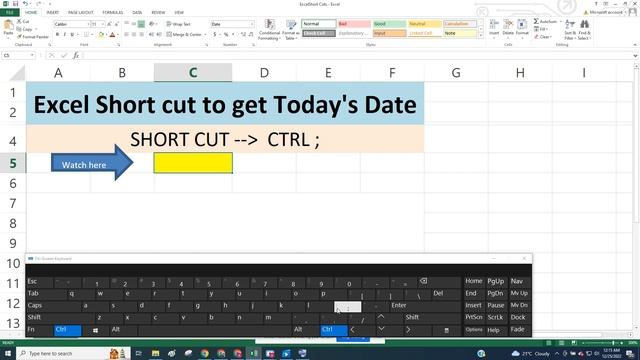Toggle the left Ctrl key on the On-Screen Keyboard
Image resolution: width=640 pixels, height=360 pixels.
(x=67, y=330)
